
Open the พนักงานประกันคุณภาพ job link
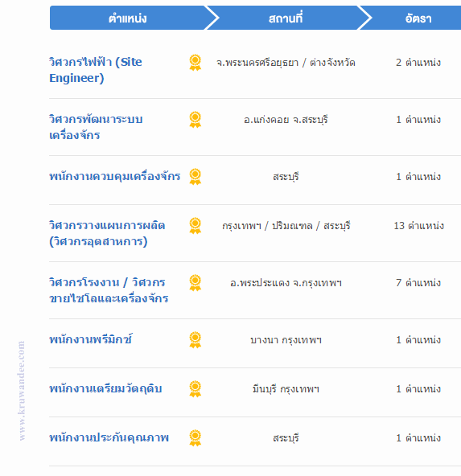(x=109, y=437)
